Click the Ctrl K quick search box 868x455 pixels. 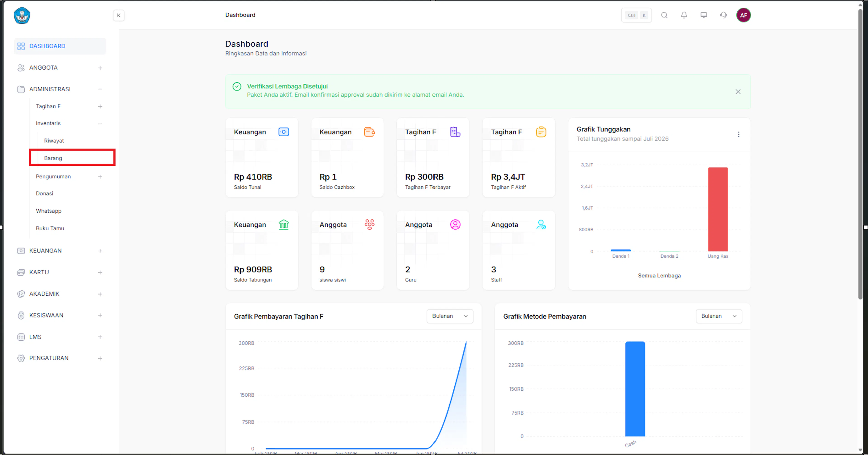point(636,15)
